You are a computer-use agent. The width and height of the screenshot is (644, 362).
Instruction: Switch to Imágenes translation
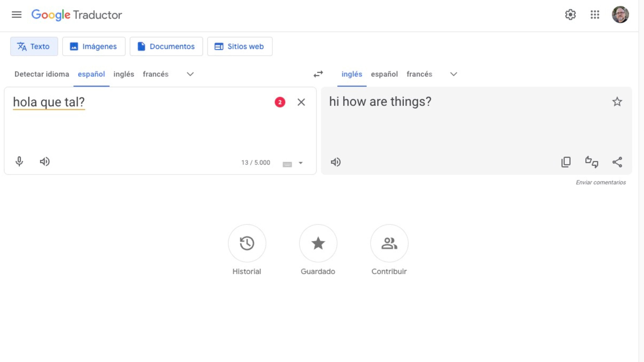click(94, 46)
